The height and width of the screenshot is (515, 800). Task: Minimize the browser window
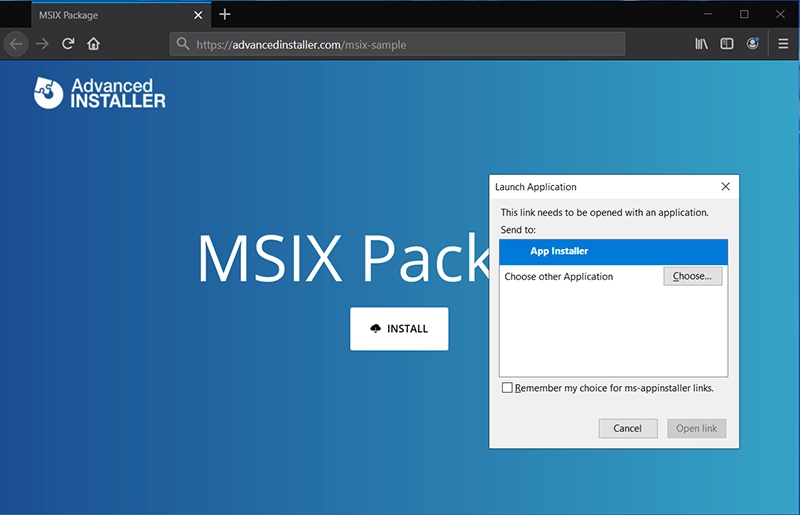pos(708,14)
